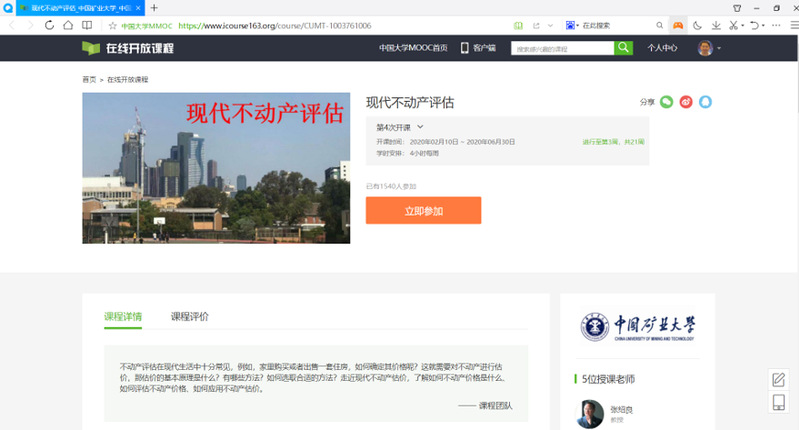Open the feedback edit icon at right edge
This screenshot has width=799, height=430.
pos(778,379)
